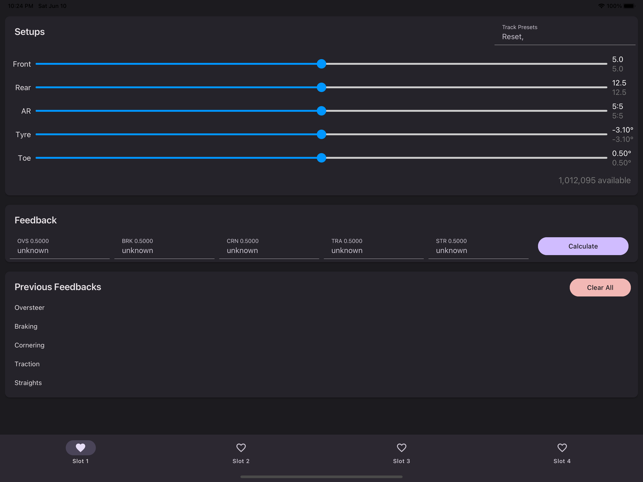Click the Feedback section heading
This screenshot has width=643, height=482.
coord(36,220)
